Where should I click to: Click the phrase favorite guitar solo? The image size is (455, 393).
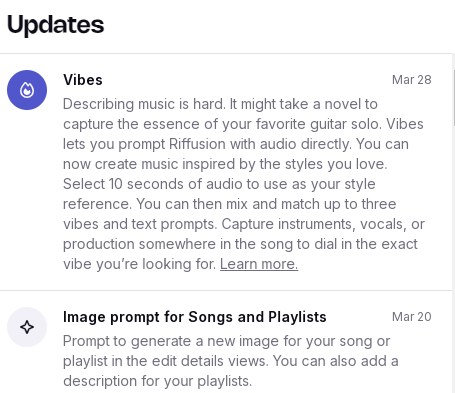click(x=319, y=124)
